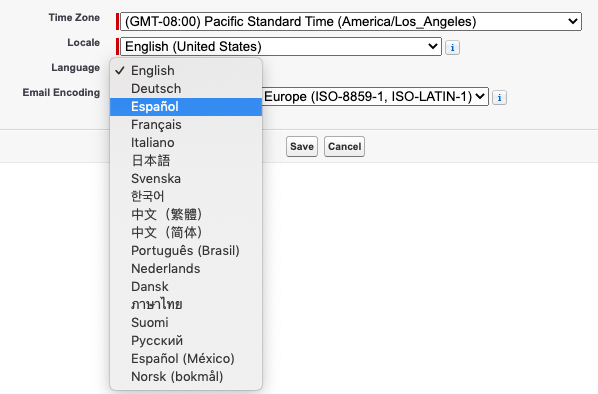
Task: Click the info icon next to Email Encoding
Action: click(499, 98)
